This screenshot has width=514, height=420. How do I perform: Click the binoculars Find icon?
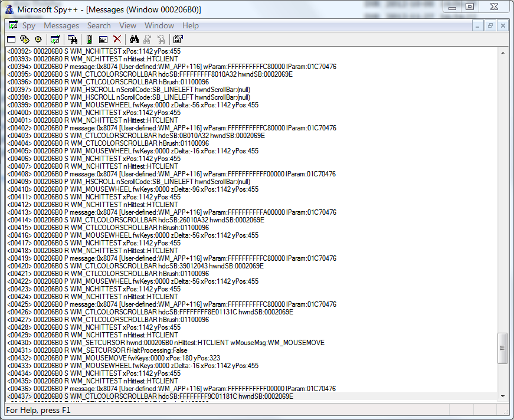pos(134,40)
